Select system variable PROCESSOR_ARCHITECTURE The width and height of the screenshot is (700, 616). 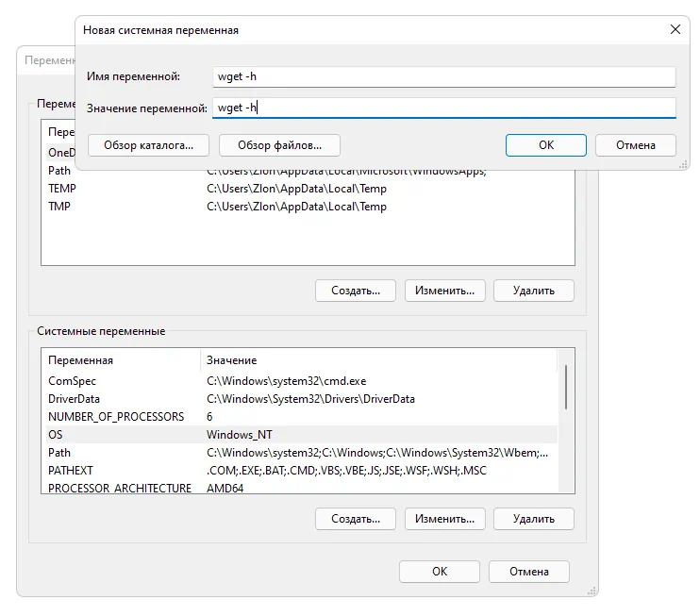(x=300, y=487)
